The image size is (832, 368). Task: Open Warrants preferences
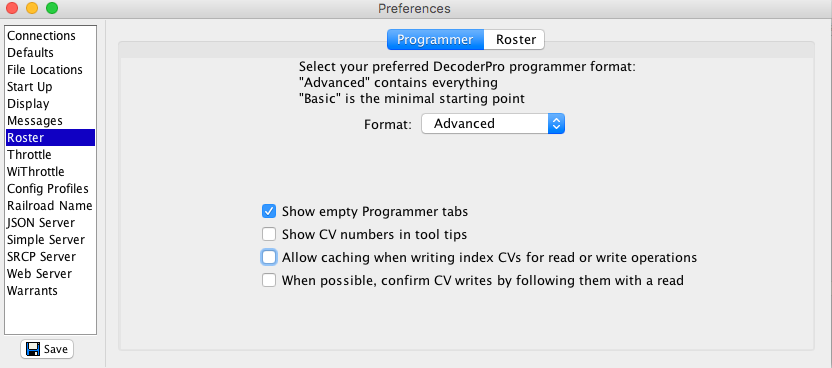(50, 290)
